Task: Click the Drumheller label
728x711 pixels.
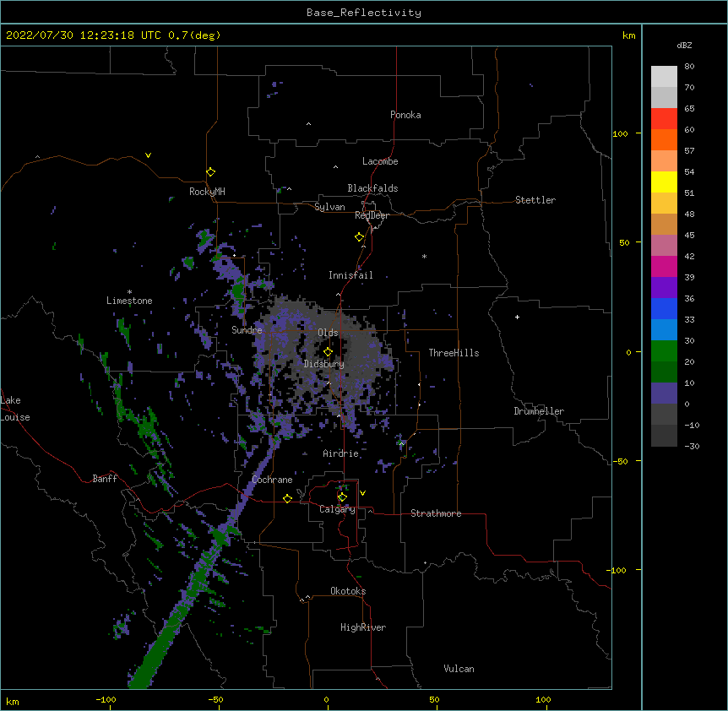Action: point(539,411)
